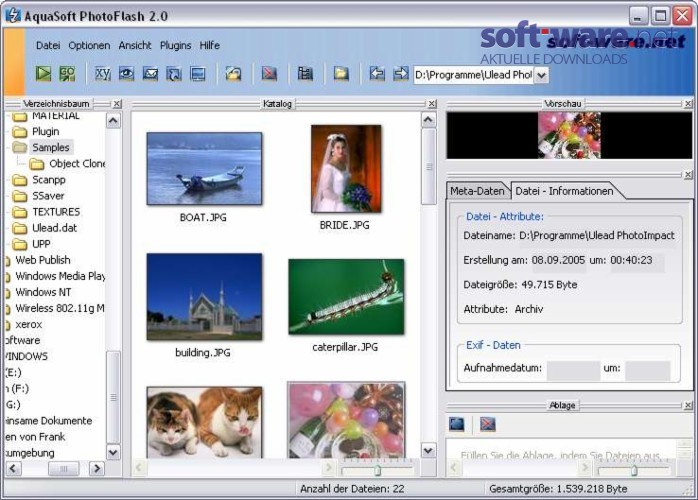Viewport: 698px width, 500px height.
Task: Click the directory tree scroll-down arrow
Action: [113, 452]
